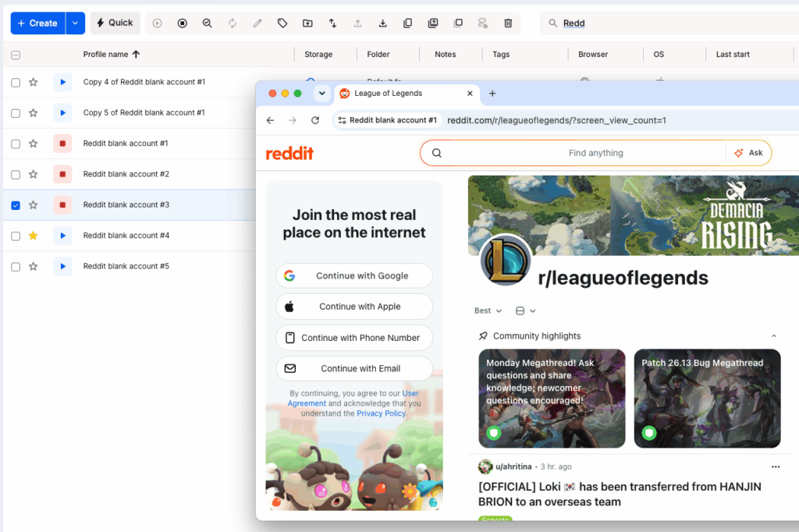Click the run profiles play toolbar icon

coord(157,23)
